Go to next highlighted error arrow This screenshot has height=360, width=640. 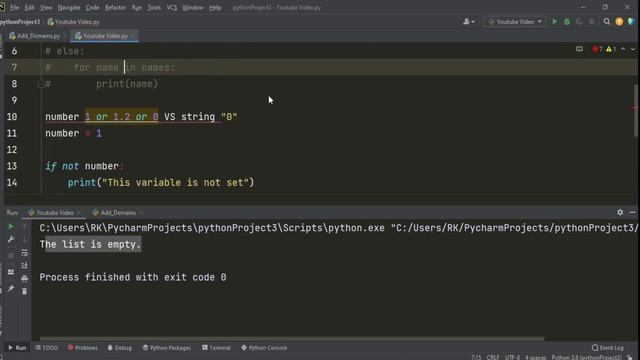tap(633, 49)
